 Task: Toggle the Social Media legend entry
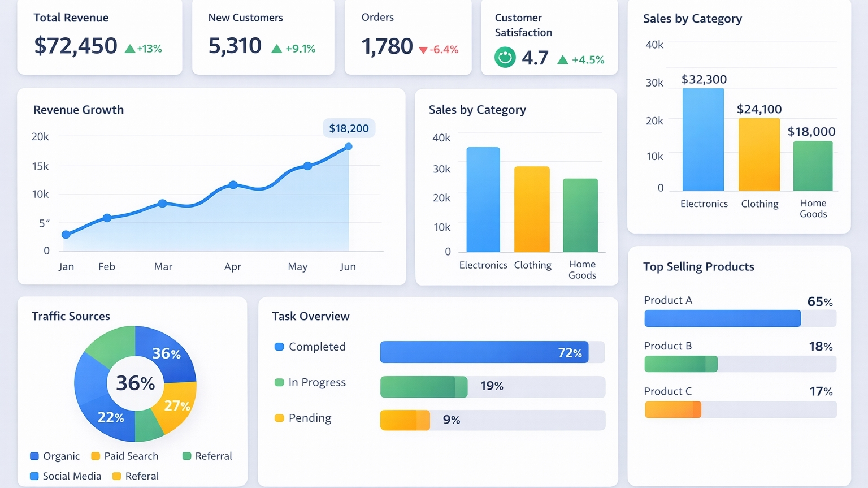coord(66,476)
